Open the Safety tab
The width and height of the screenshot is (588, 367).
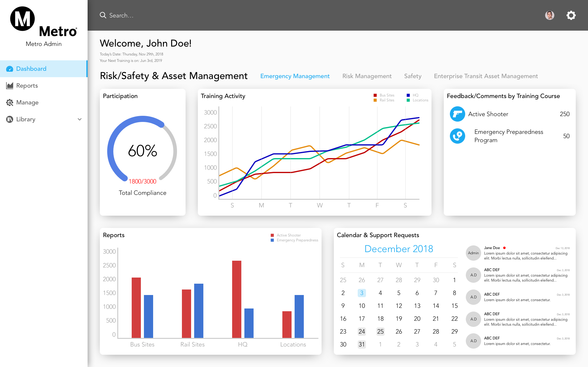pos(413,76)
